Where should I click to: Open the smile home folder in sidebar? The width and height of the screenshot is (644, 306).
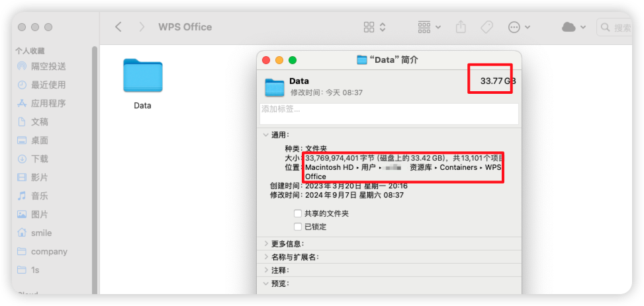click(x=34, y=233)
